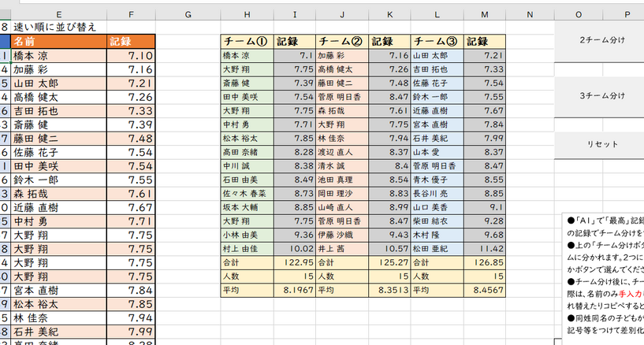
Task: Click the orange 名前 header cell
Action: [x=59, y=42]
